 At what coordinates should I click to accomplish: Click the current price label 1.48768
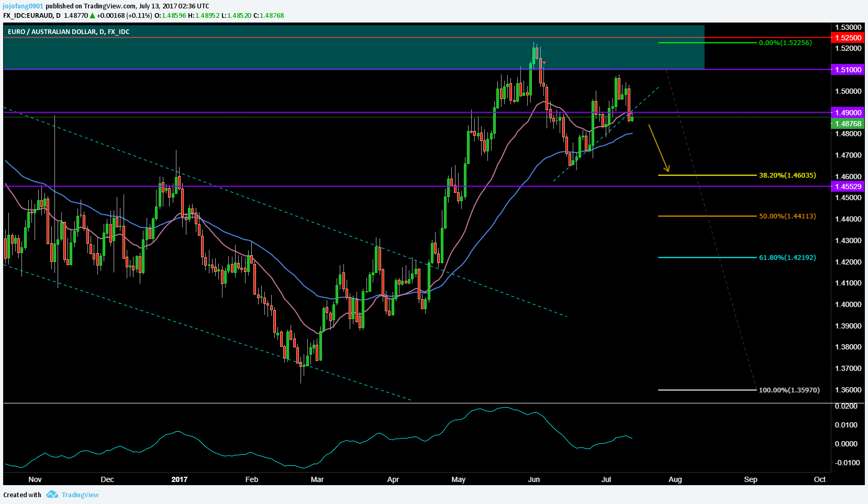tap(848, 124)
